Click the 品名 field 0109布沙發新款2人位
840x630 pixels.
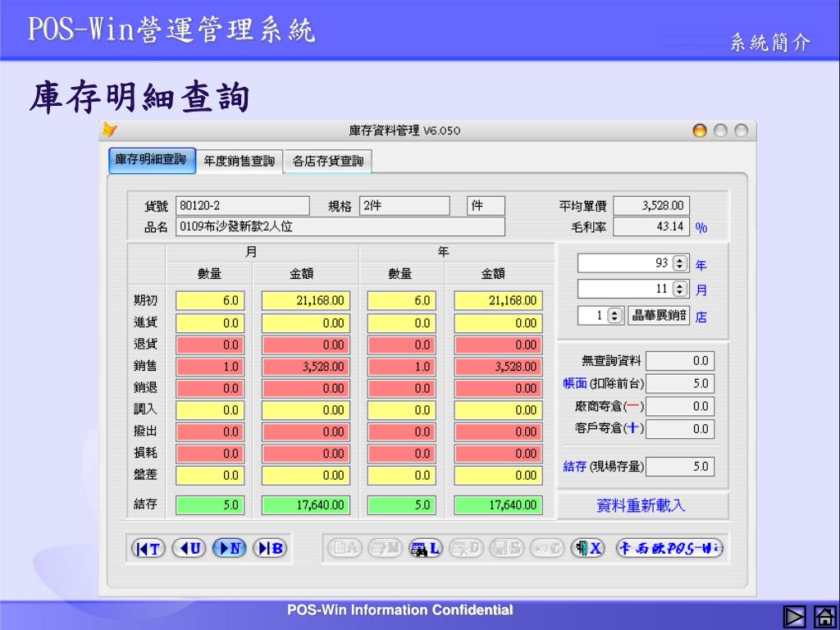(x=340, y=226)
